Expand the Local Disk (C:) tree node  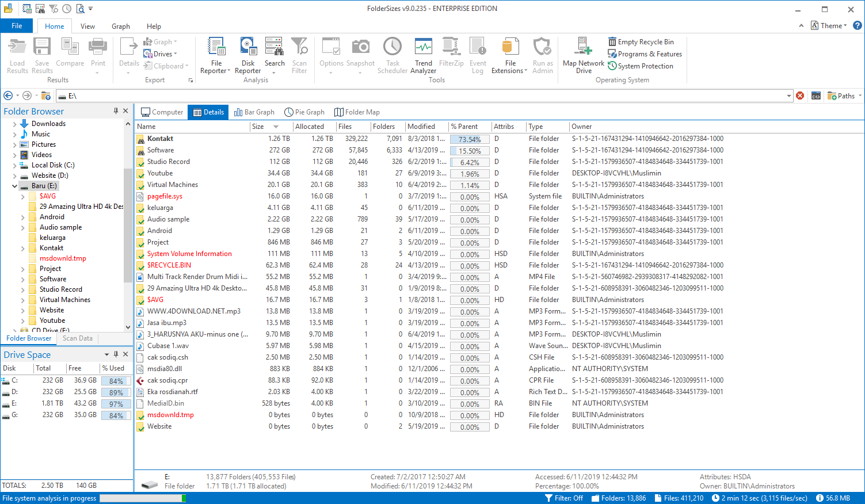15,165
